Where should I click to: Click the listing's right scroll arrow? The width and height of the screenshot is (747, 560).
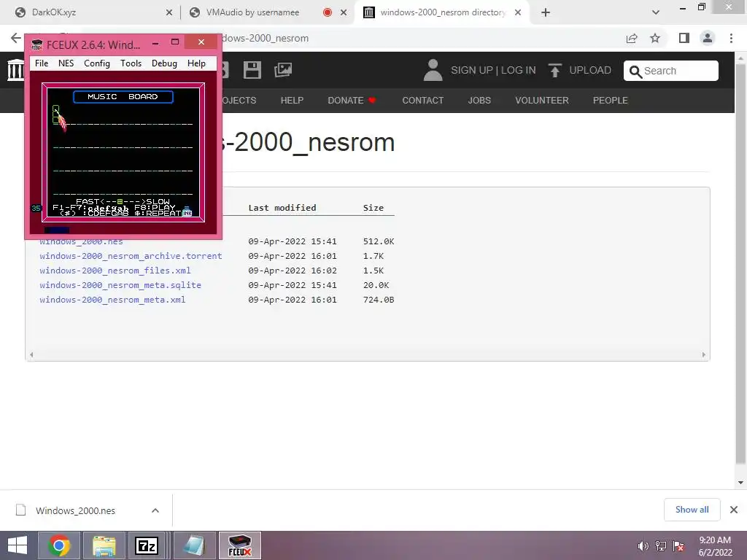(x=704, y=355)
